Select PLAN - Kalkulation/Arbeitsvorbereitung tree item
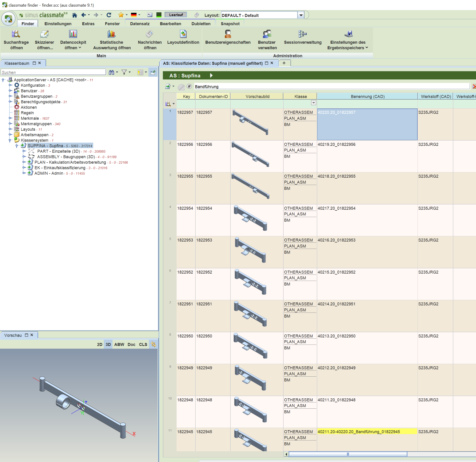The height and width of the screenshot is (462, 476). (x=70, y=162)
